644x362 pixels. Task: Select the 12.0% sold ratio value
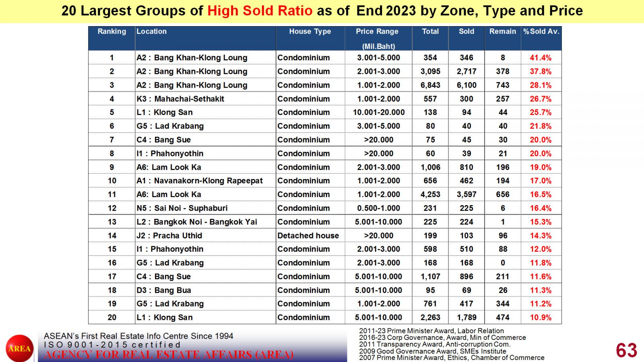(541, 249)
